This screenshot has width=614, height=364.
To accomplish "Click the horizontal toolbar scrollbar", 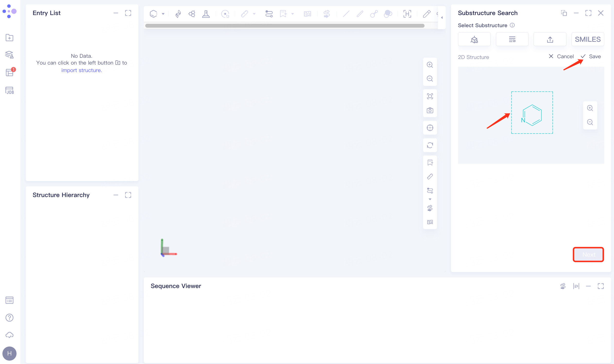I will (285, 26).
